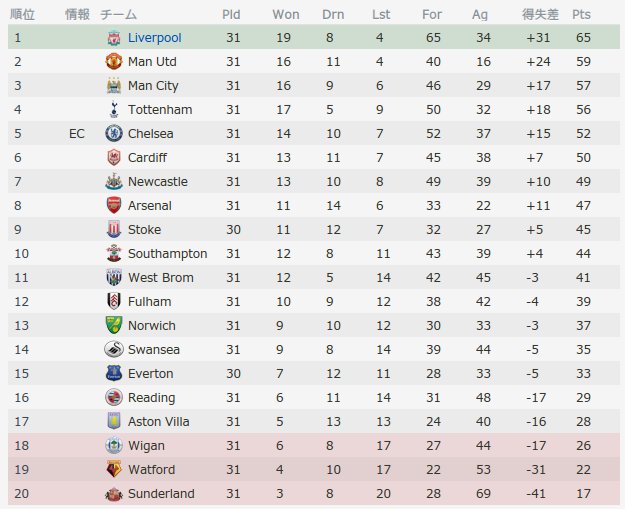Screen dimensions: 625x509
Task: Sort by the 得失差 column header
Action: click(x=540, y=14)
